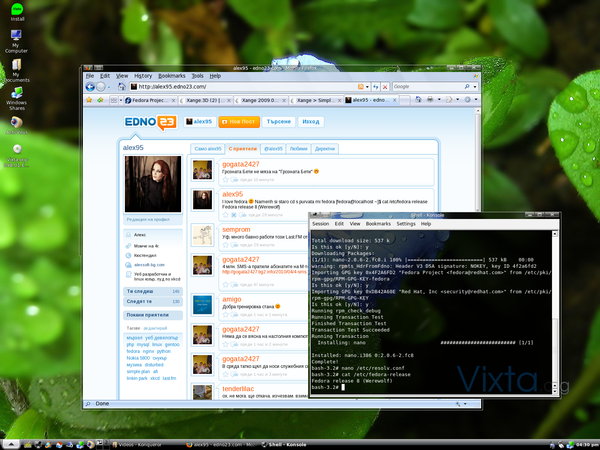
Task: Open the tenderlilac username link
Action: [x=238, y=389]
